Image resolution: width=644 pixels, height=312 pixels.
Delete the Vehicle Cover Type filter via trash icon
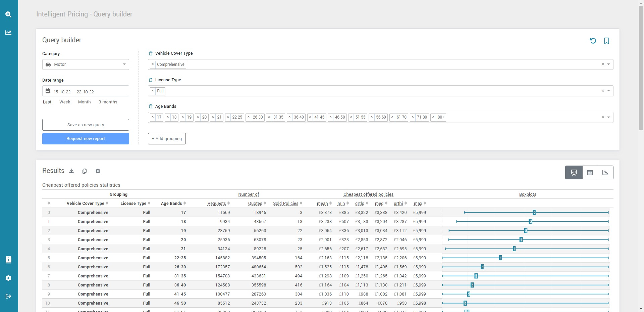coord(150,53)
